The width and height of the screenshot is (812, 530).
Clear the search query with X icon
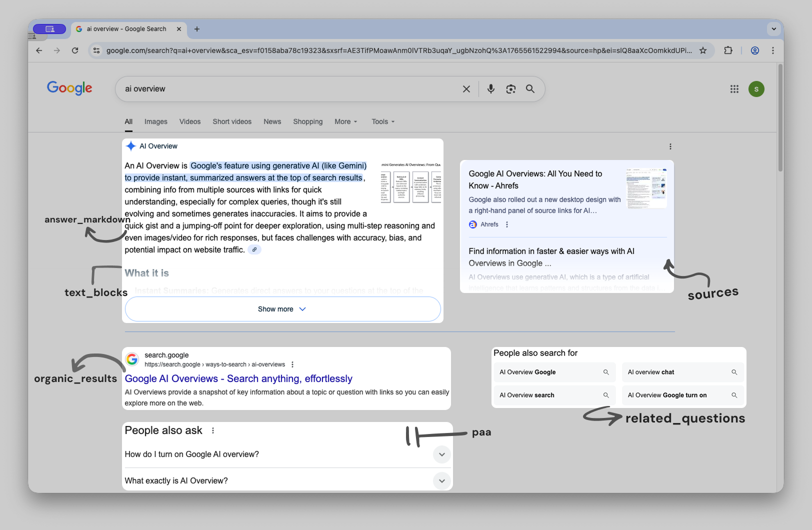tap(466, 89)
